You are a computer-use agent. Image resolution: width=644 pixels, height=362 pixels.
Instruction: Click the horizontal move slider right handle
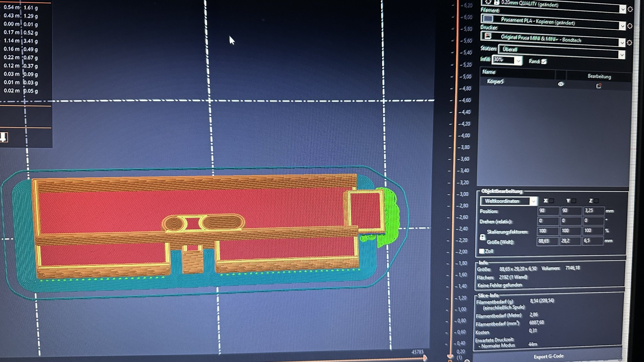click(425, 358)
